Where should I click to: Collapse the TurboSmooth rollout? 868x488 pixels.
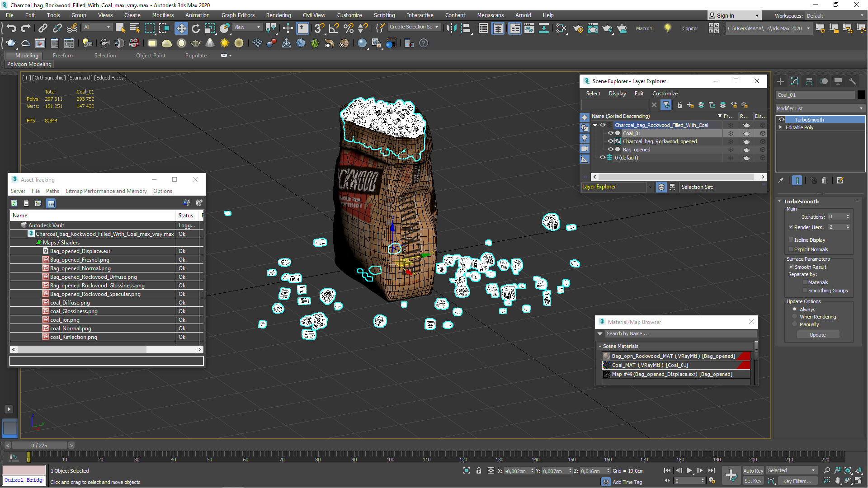(x=779, y=202)
